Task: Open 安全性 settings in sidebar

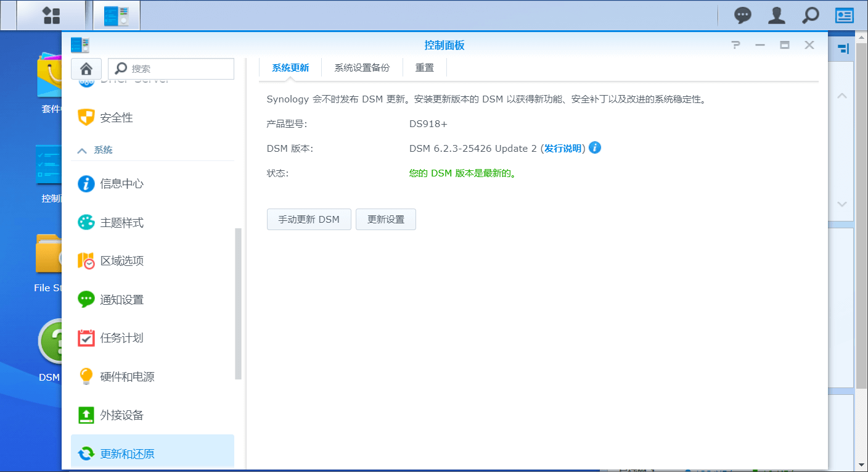Action: (x=116, y=117)
